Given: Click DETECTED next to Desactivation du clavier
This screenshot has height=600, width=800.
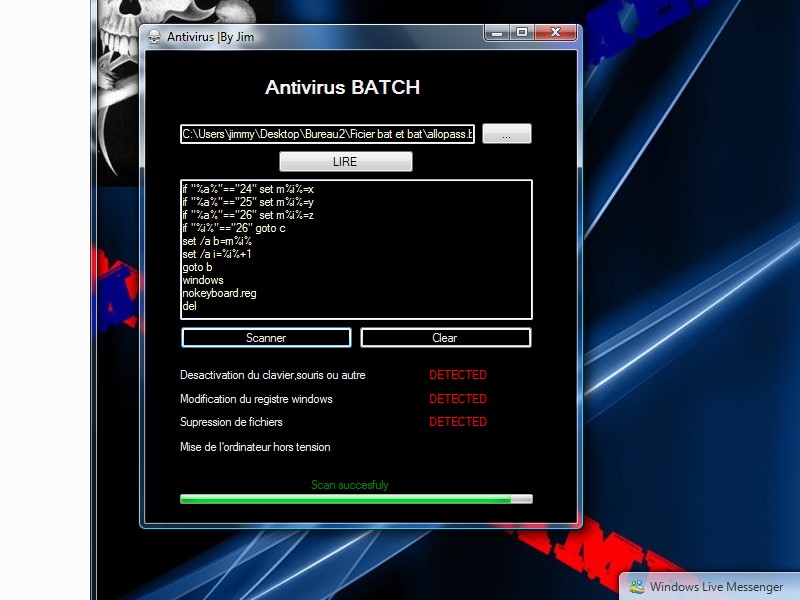Looking at the screenshot, I should click(458, 375).
